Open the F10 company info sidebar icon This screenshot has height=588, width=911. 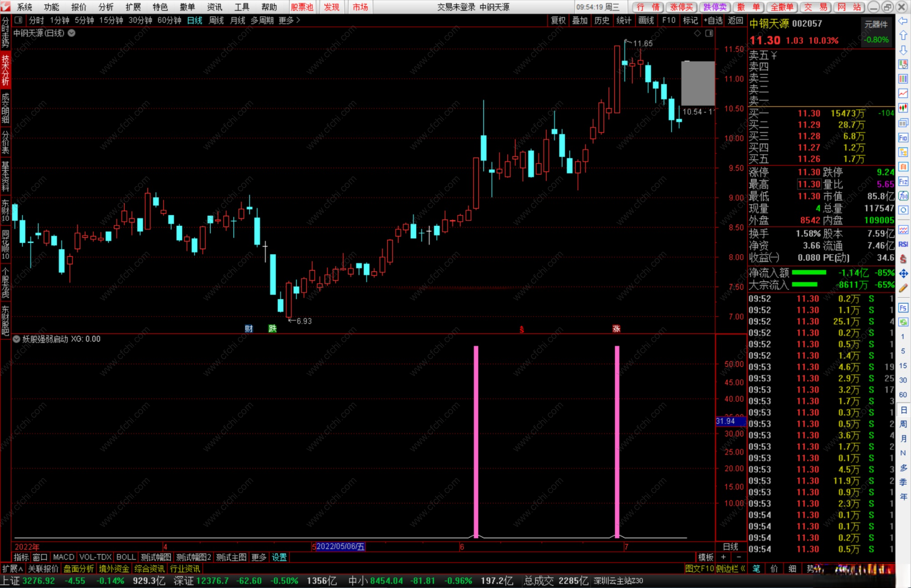(x=903, y=138)
